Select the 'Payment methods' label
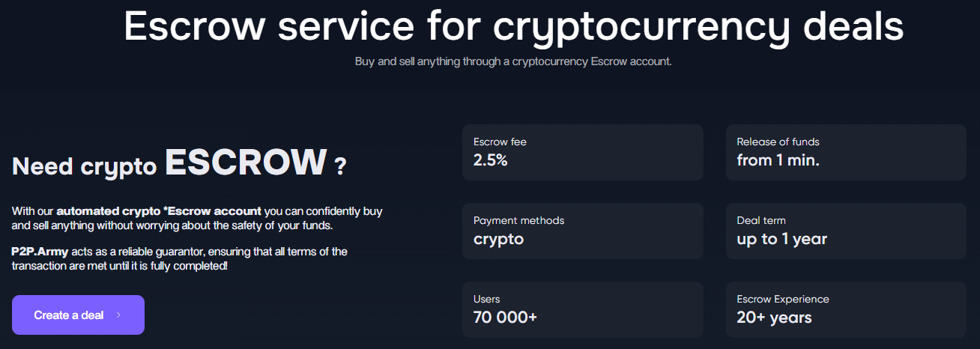The height and width of the screenshot is (349, 980). [518, 220]
